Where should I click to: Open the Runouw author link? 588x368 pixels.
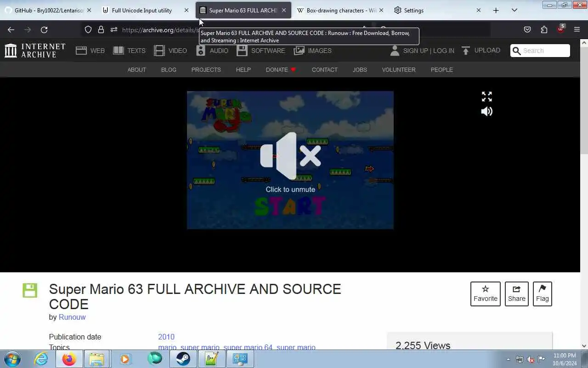coord(72,317)
